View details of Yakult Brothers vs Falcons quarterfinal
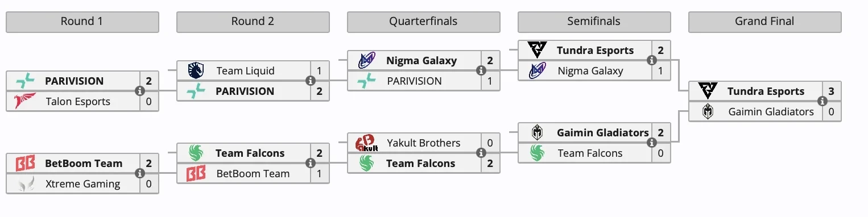Screen dimensions: 868x217 481,153
